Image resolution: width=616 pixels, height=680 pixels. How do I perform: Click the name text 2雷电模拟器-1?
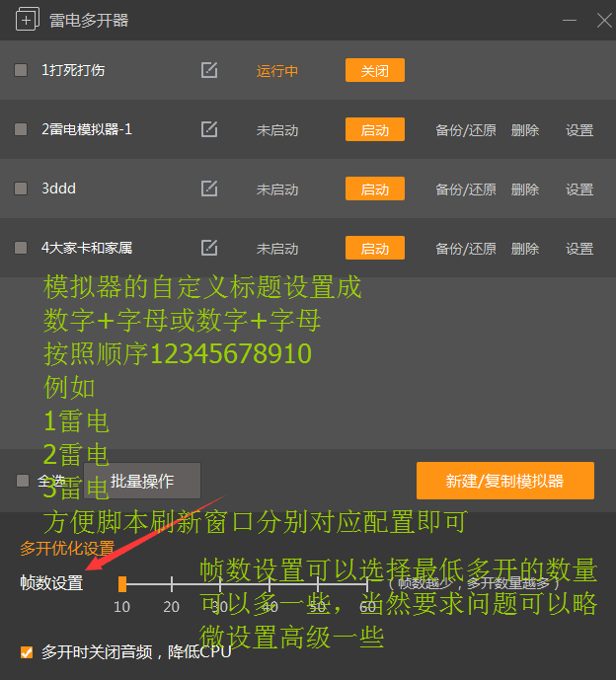pyautogui.click(x=87, y=129)
